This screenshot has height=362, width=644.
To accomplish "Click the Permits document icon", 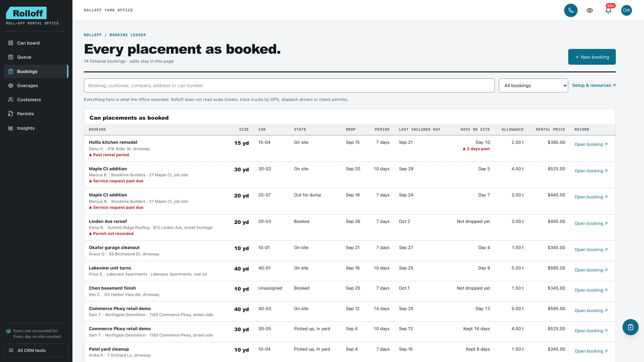I will tap(11, 114).
